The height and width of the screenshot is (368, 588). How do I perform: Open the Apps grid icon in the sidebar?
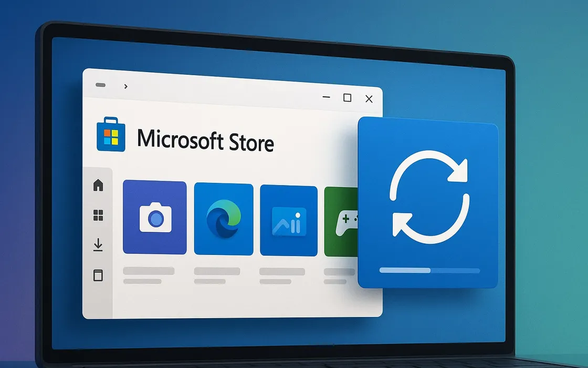[x=98, y=215]
